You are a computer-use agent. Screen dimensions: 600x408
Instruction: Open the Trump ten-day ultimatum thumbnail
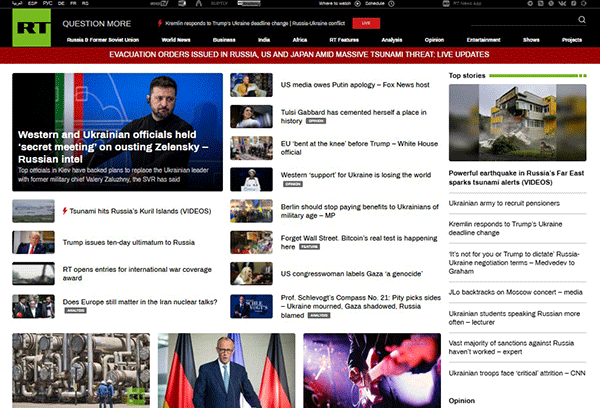click(33, 242)
